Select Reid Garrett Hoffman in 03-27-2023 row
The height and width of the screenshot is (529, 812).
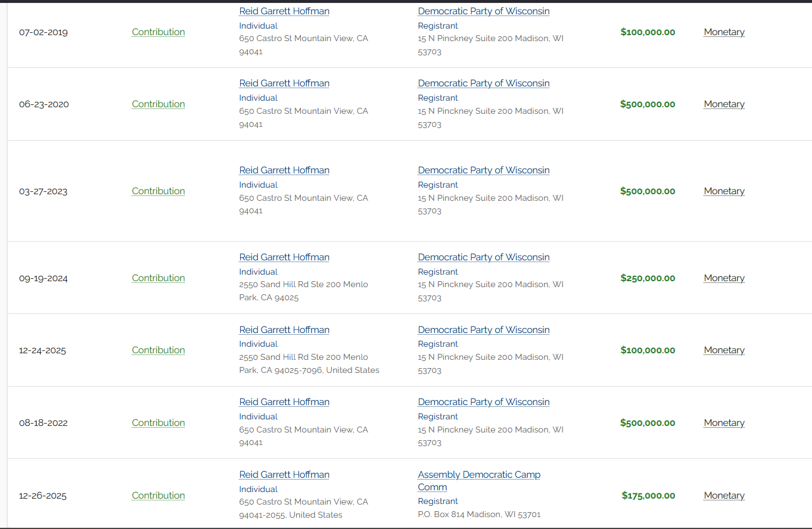point(284,170)
